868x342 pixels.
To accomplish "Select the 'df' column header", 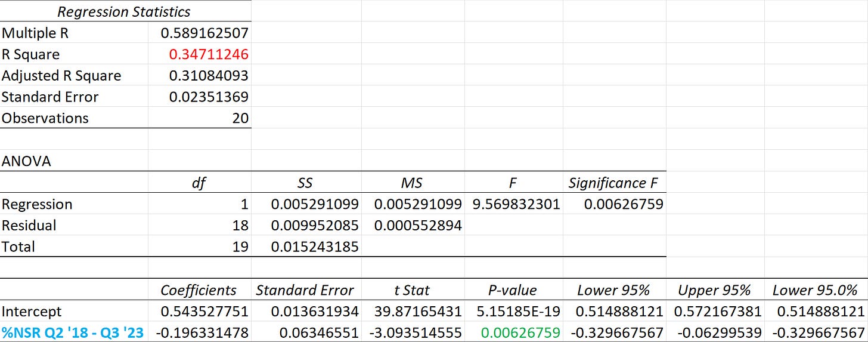I will 199,183.
